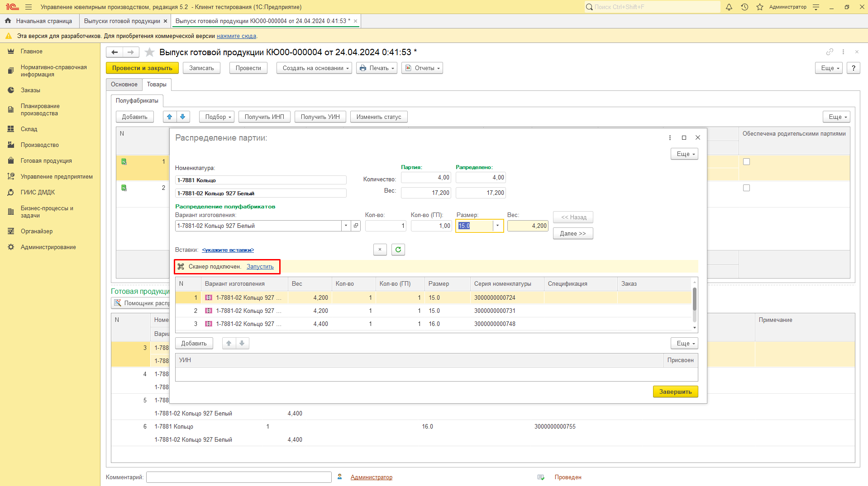
Task: Click Далее >> button
Action: 573,233
